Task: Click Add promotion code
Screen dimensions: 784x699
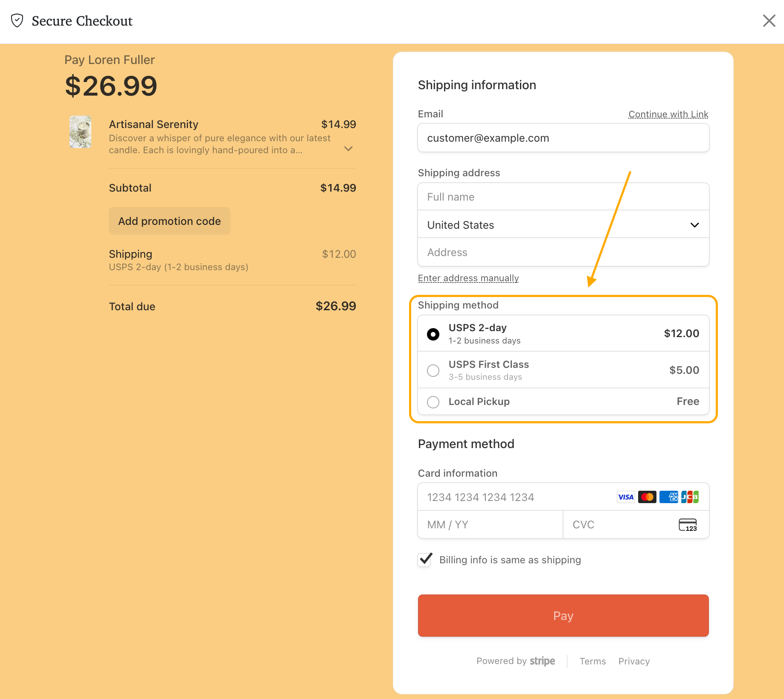Action: (x=169, y=221)
